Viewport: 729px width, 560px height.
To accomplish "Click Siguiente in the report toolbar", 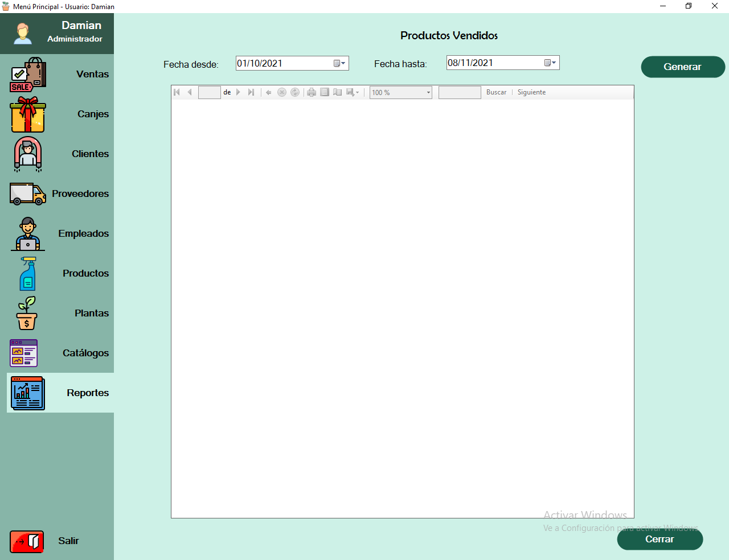I will coord(531,92).
